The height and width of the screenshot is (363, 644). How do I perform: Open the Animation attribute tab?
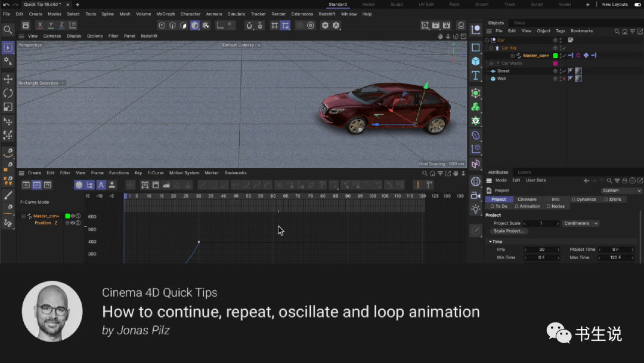click(527, 207)
